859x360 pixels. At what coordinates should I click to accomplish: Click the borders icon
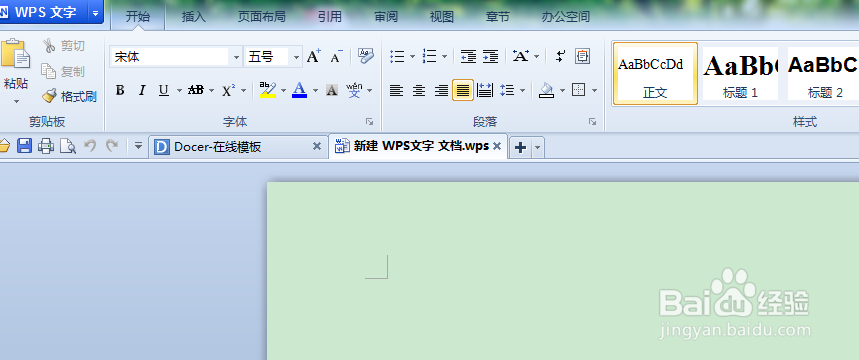click(x=579, y=90)
